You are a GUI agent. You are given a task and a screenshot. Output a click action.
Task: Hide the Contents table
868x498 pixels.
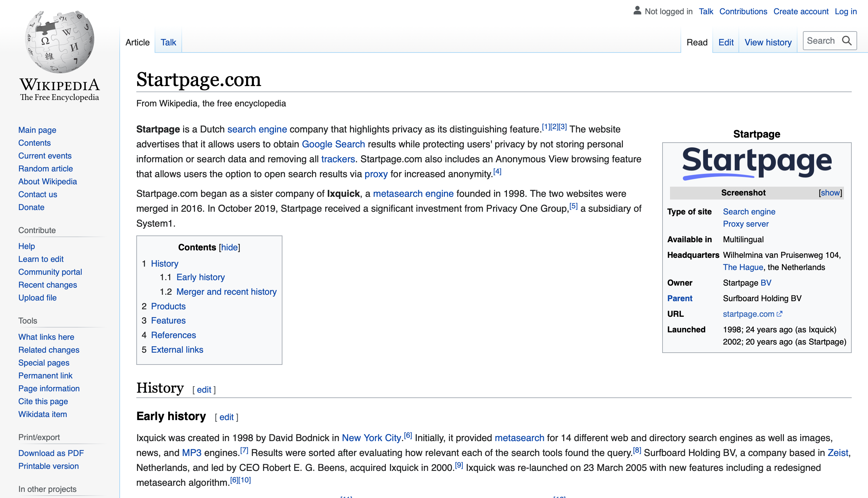(229, 247)
